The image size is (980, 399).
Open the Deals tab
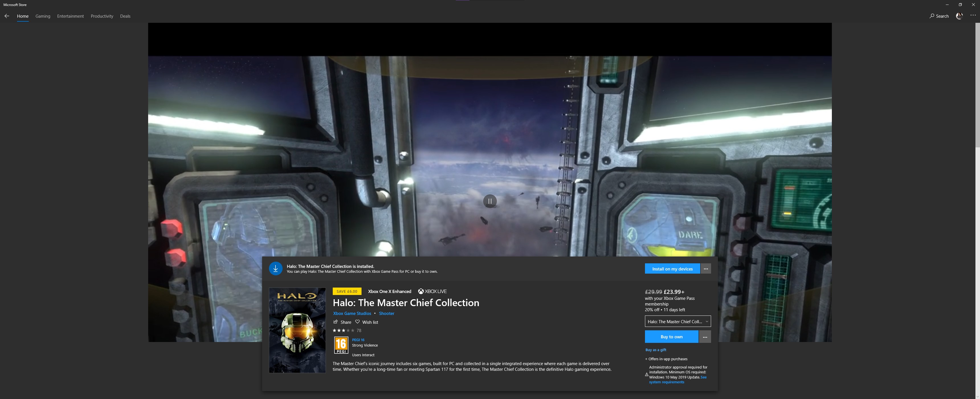(x=125, y=16)
